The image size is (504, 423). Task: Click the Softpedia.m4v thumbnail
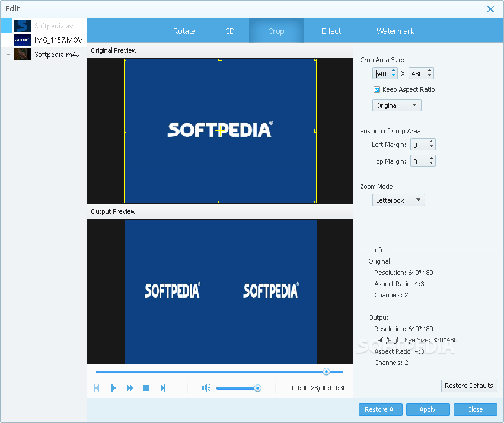[23, 55]
